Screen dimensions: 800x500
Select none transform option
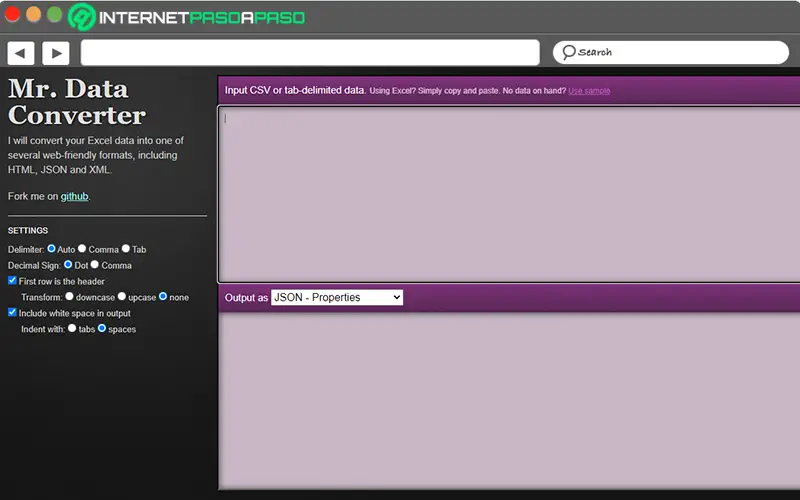pos(163,296)
